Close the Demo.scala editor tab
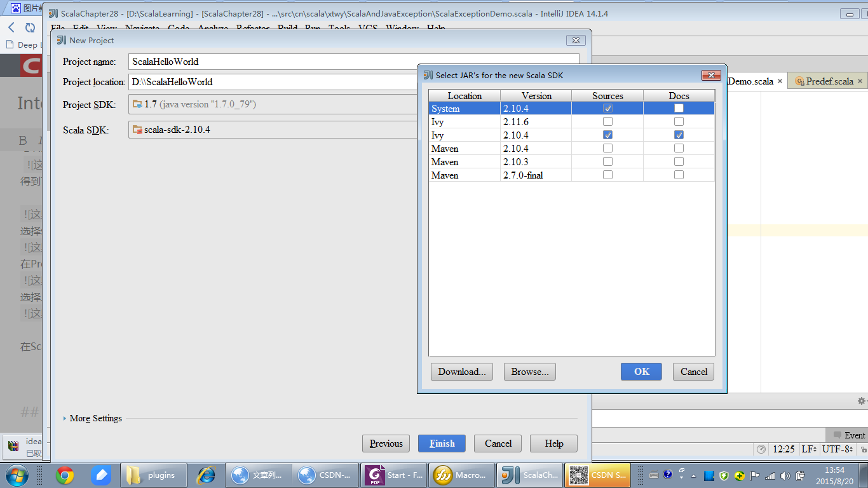 [780, 81]
